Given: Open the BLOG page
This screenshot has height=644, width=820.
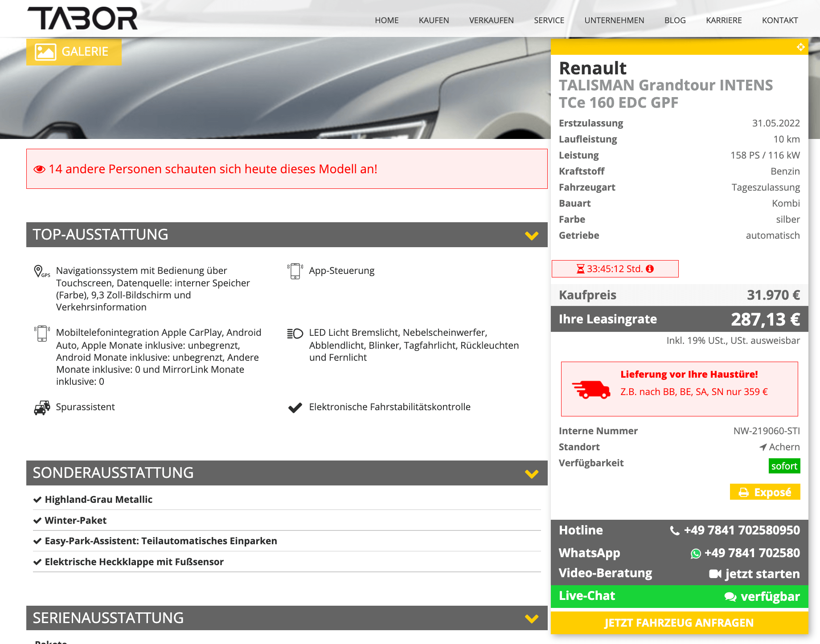Looking at the screenshot, I should (675, 20).
